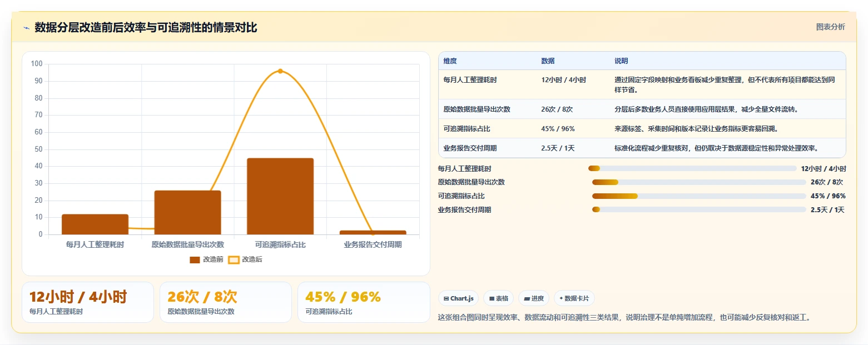Click the 可追溯指标占比 progress bar
Screen dimensions: 868x345
click(x=699, y=196)
